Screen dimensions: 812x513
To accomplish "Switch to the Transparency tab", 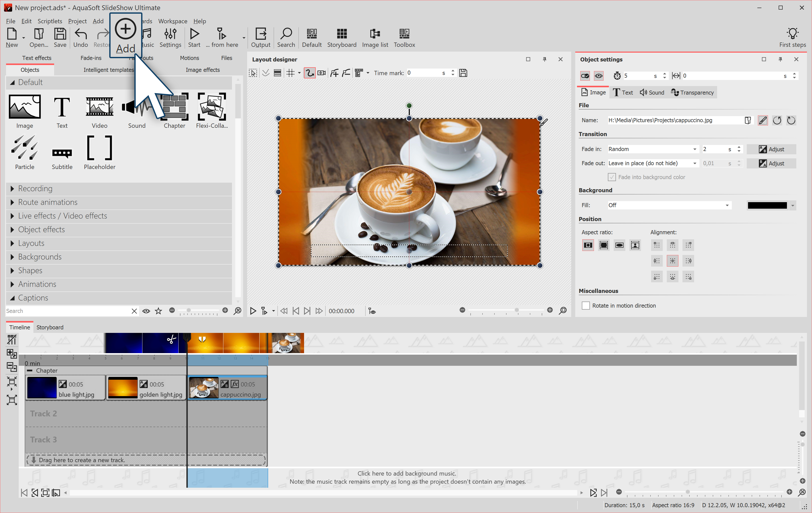I will 692,92.
